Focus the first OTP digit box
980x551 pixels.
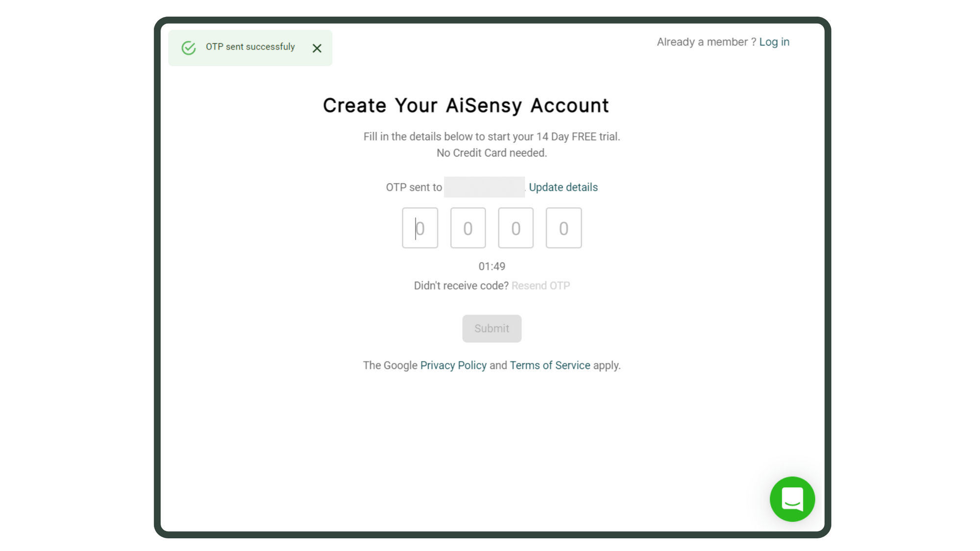coord(420,228)
